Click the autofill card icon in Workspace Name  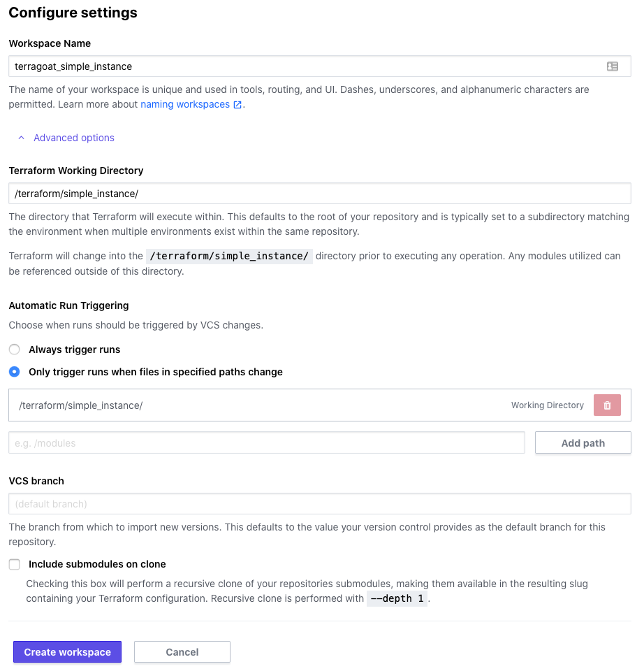click(x=613, y=66)
